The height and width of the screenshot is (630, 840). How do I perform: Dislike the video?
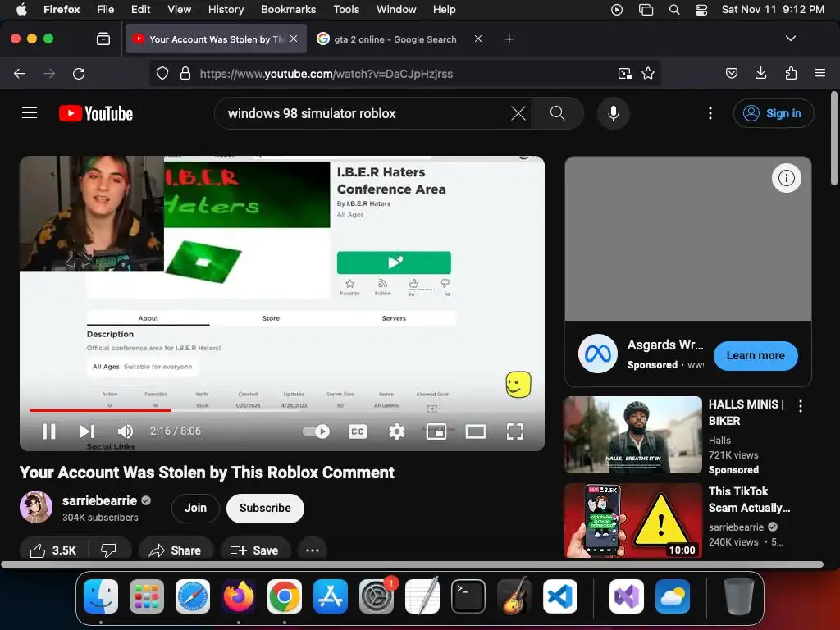tap(109, 550)
